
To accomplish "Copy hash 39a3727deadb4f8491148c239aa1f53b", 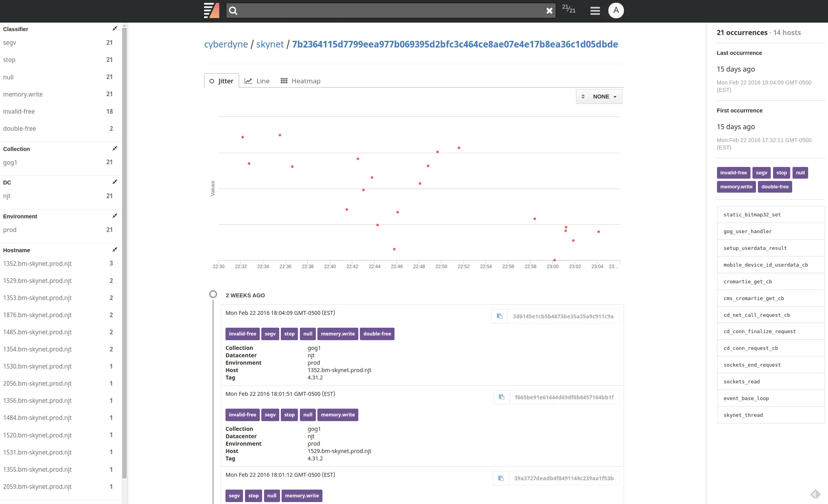I will point(500,478).
